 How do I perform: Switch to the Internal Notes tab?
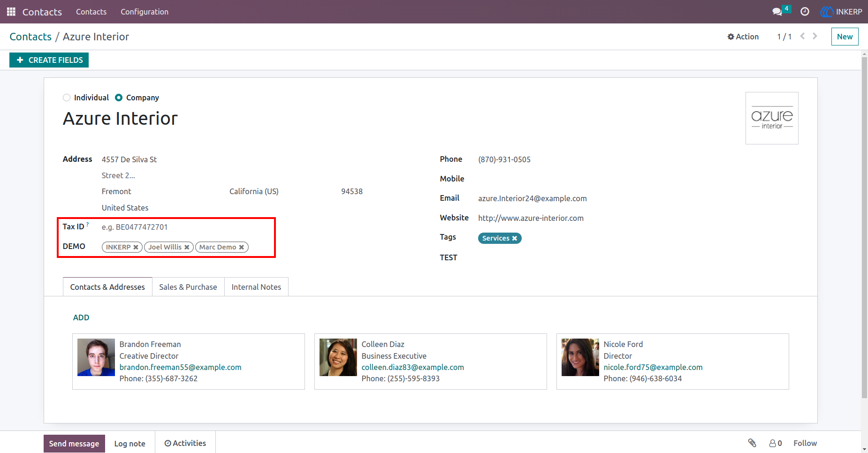click(256, 287)
